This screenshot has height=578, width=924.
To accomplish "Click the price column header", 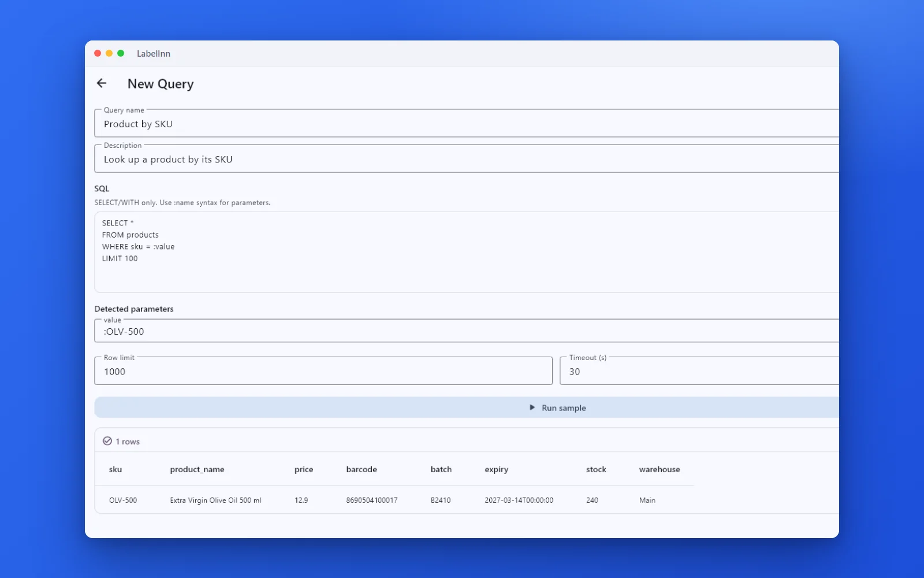I will [x=304, y=469].
